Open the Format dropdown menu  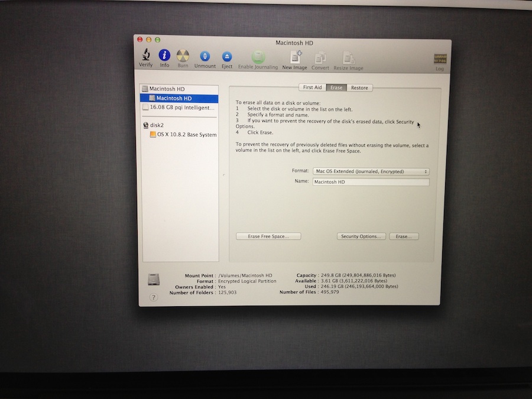[371, 171]
